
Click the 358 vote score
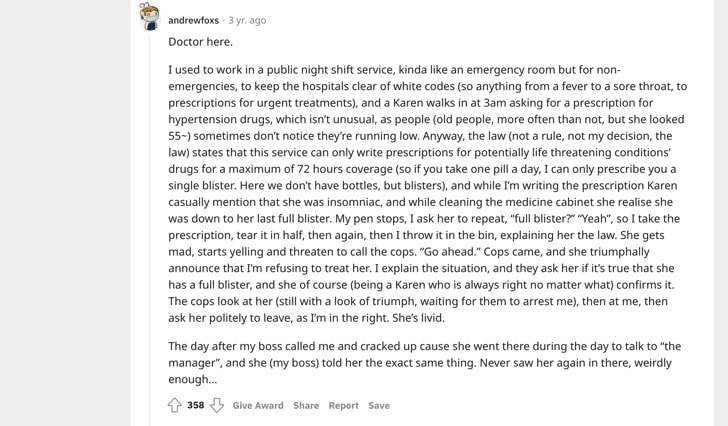(x=196, y=405)
